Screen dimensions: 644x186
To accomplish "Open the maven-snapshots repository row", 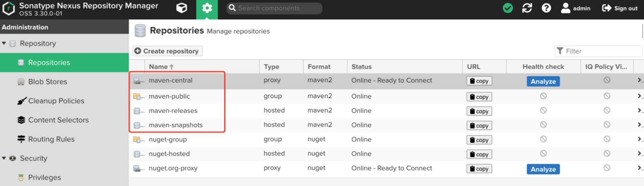I will pyautogui.click(x=386, y=125).
